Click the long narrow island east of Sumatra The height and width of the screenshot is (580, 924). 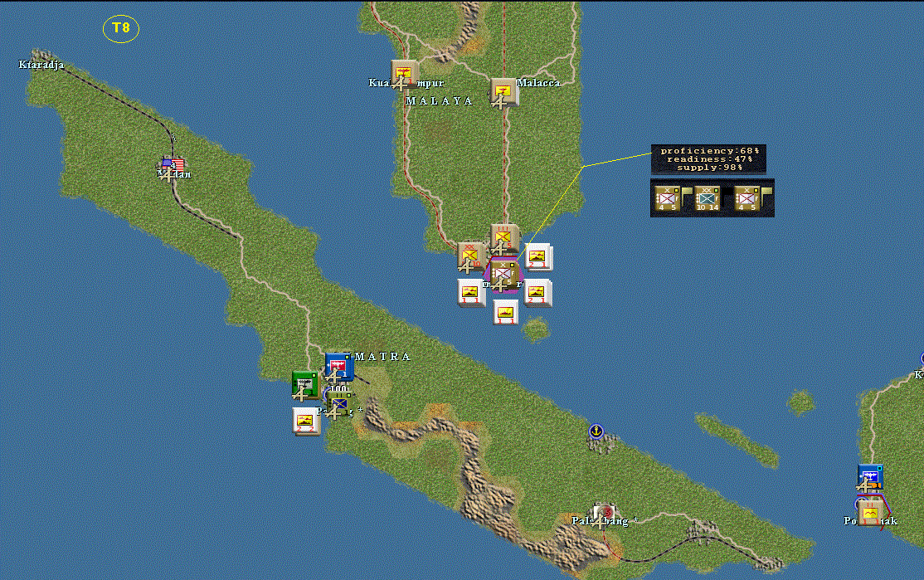(x=737, y=441)
